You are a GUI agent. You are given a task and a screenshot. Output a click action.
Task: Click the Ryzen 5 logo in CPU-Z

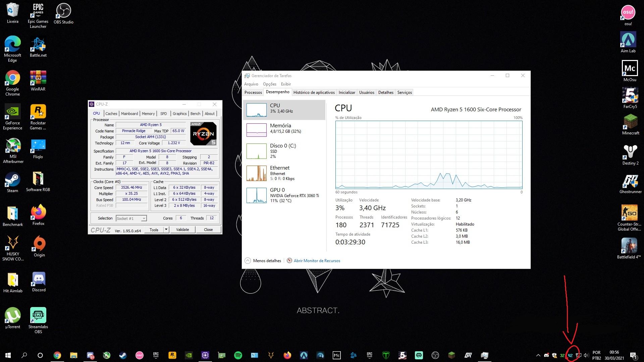pos(203,133)
